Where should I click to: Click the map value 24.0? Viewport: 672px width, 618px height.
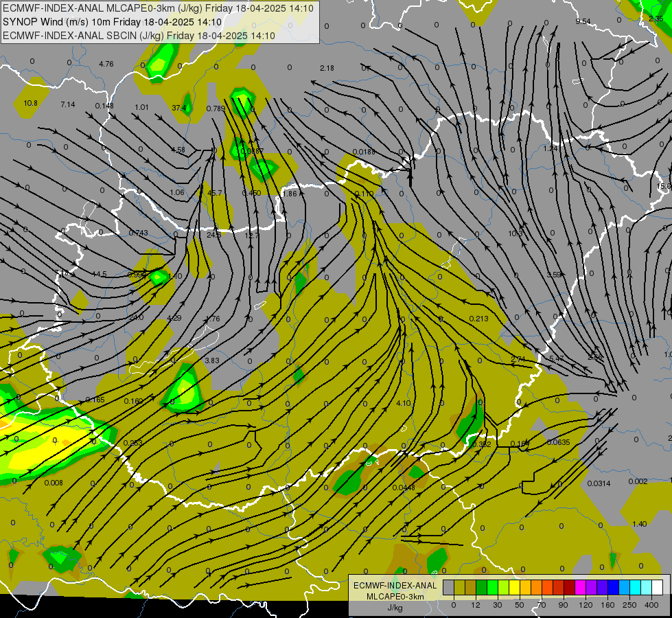tap(137, 317)
